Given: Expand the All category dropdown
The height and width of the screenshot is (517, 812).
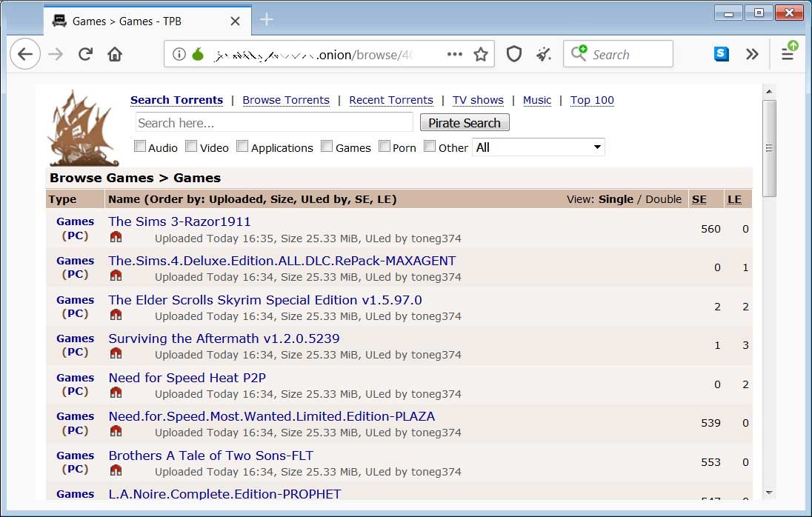Looking at the screenshot, I should coord(539,147).
